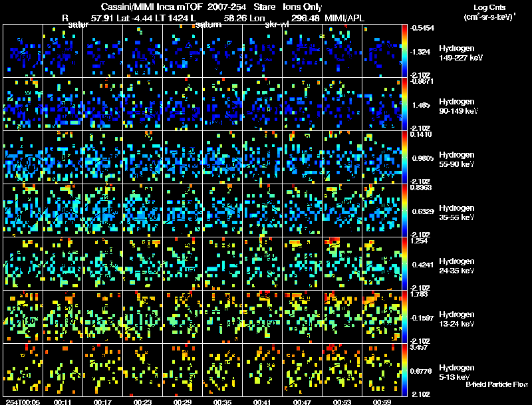
Task: Open the 149-227 keV panel at 00:11
Action: (x=63, y=51)
